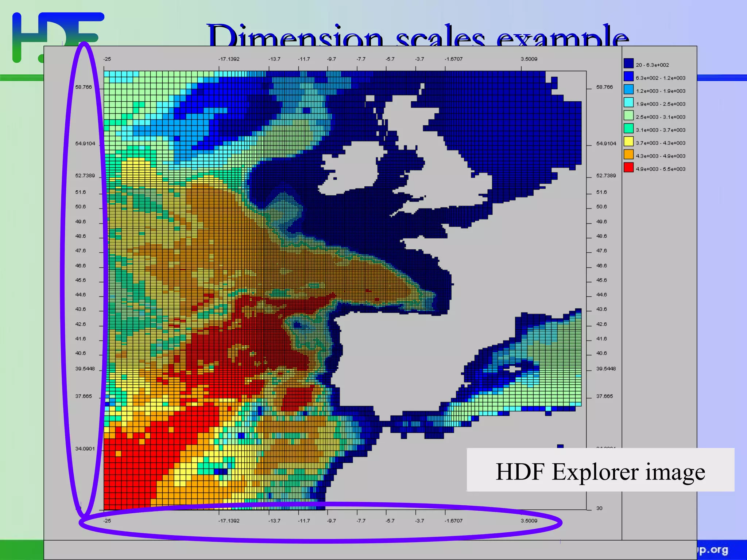
Task: Click the top axis label '-13.7'
Action: pos(274,59)
